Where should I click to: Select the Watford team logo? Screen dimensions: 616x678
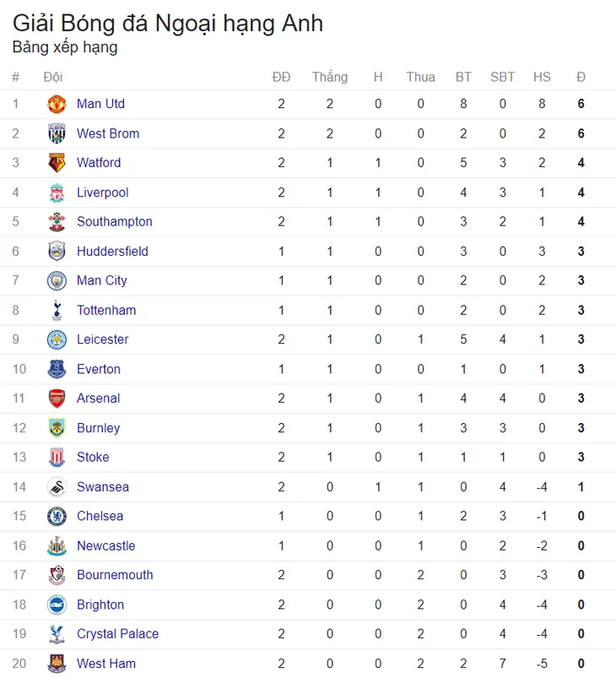click(57, 163)
